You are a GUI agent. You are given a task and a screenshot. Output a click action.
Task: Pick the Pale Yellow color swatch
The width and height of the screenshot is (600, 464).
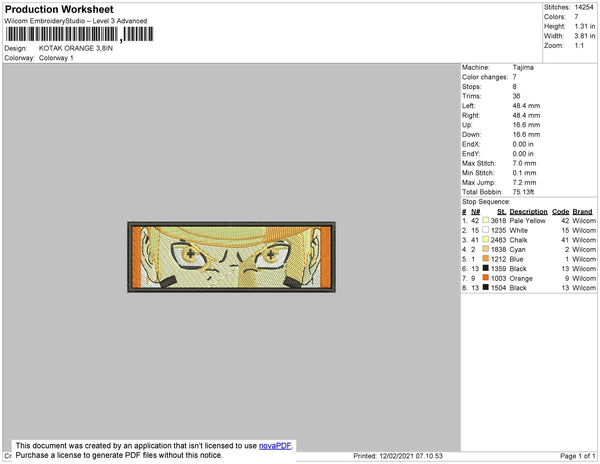click(486, 220)
